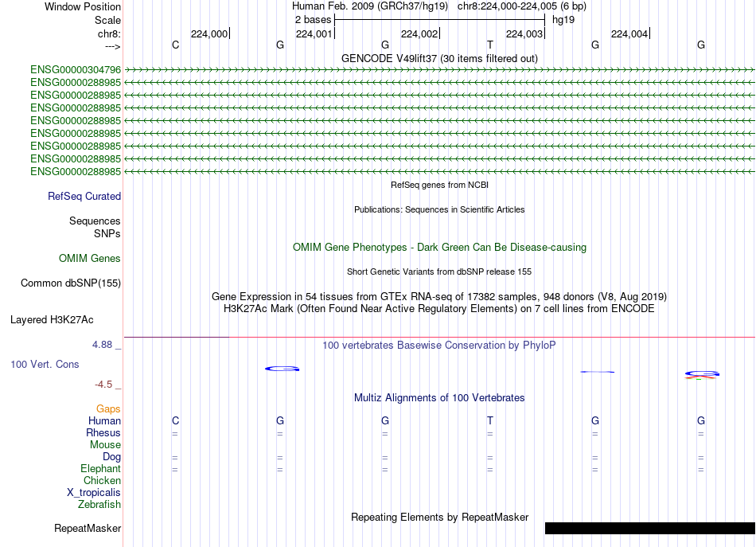Click the RepeatMasker track label

88,528
